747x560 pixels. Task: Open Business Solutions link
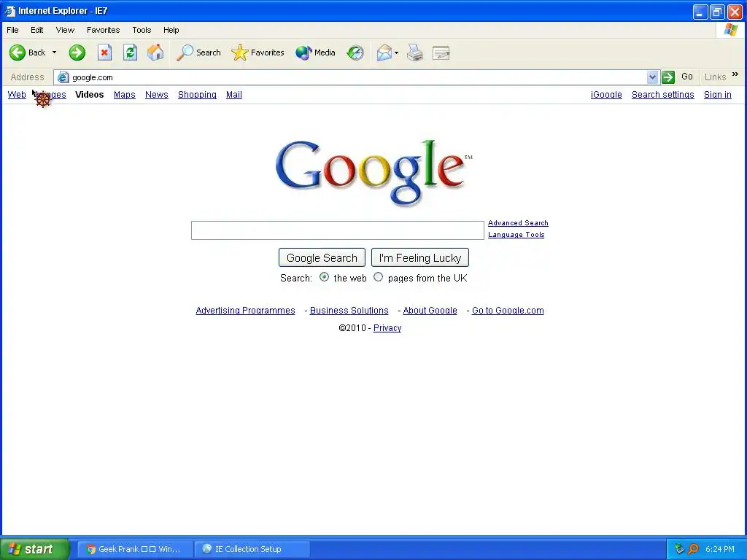coord(349,311)
